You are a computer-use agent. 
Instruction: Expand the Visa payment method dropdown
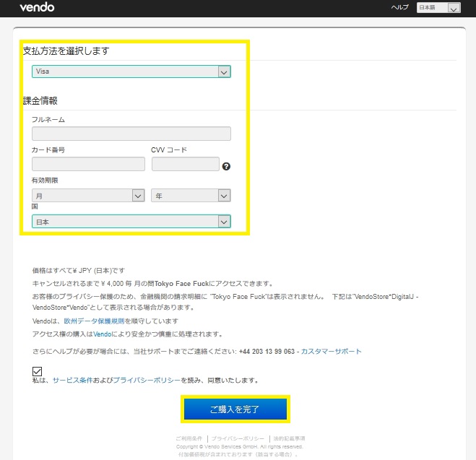pos(131,71)
